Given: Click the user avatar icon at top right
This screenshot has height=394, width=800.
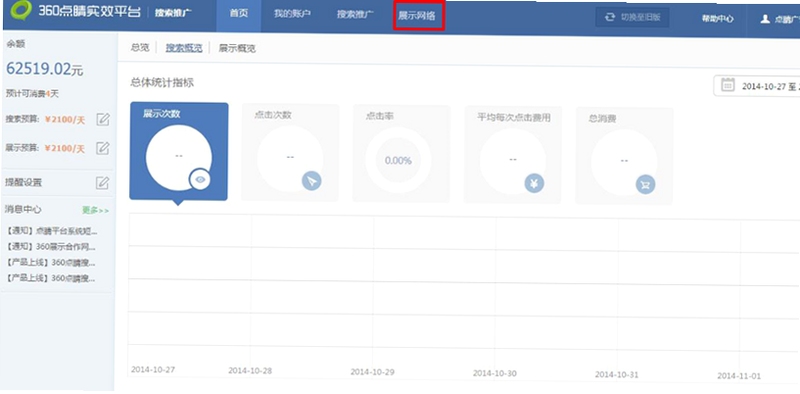Looking at the screenshot, I should click(765, 19).
